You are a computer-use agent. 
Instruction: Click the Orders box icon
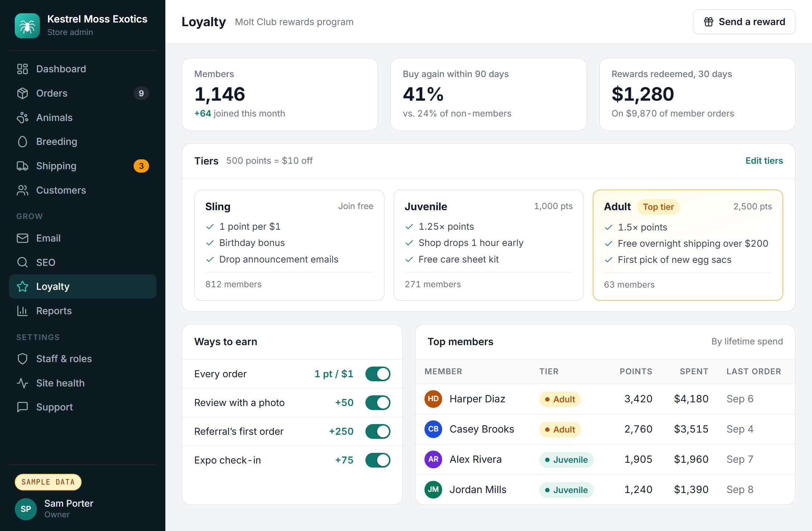pos(23,93)
